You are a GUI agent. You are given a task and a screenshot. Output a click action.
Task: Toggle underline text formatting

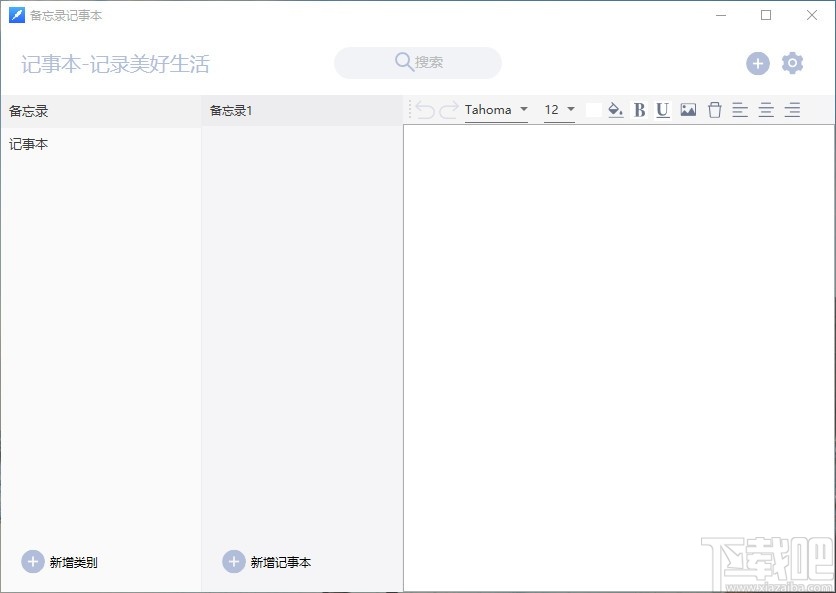point(663,110)
